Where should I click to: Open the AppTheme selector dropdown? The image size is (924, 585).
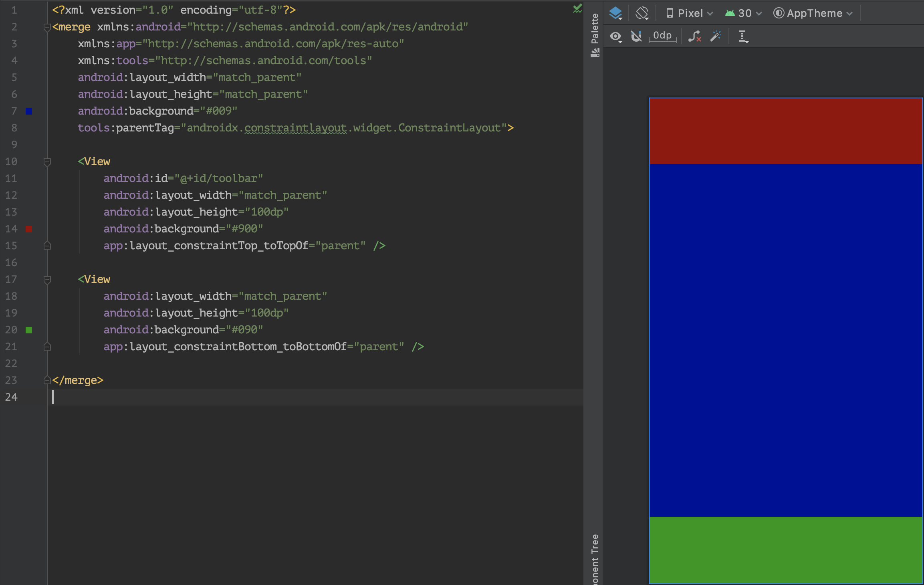pyautogui.click(x=813, y=13)
